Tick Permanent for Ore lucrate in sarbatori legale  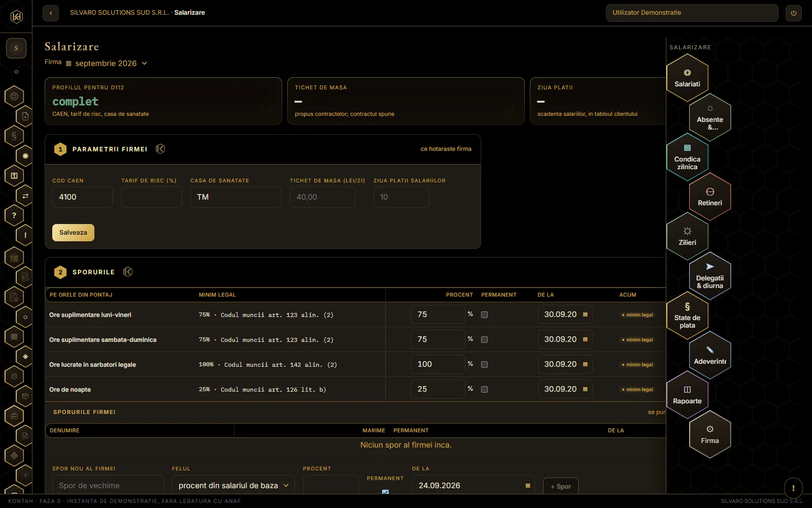tap(484, 365)
